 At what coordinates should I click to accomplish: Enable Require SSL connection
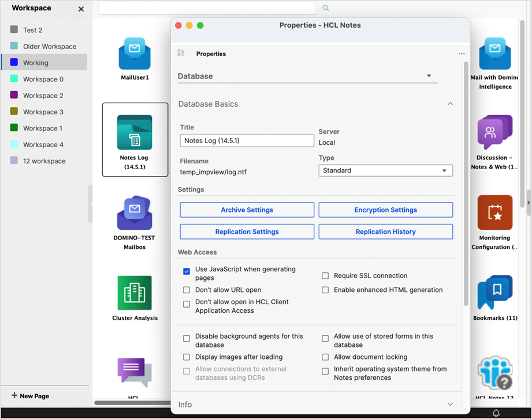coord(325,275)
